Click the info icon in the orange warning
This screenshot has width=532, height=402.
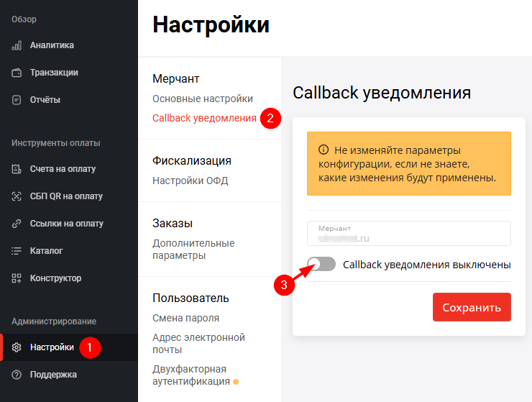point(324,150)
